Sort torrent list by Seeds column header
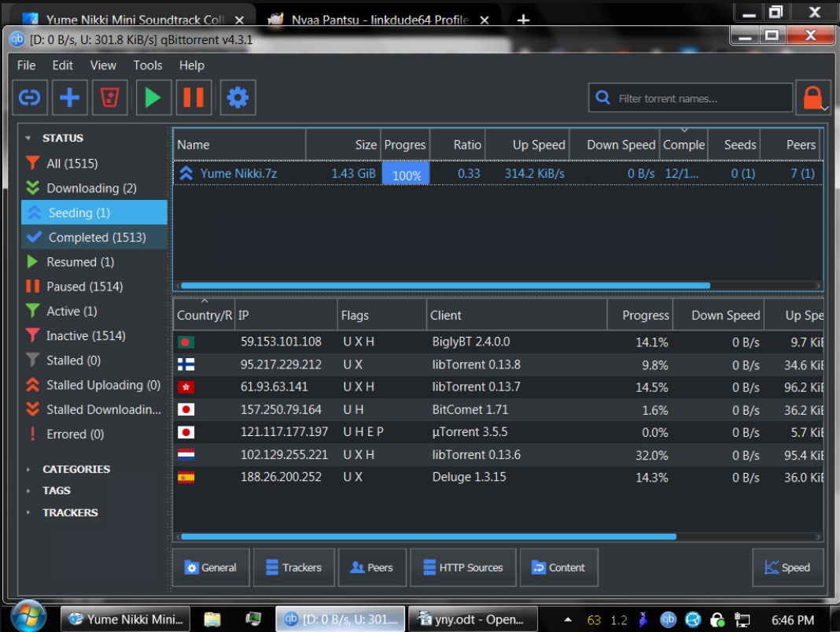Viewport: 840px width, 632px height. tap(733, 145)
